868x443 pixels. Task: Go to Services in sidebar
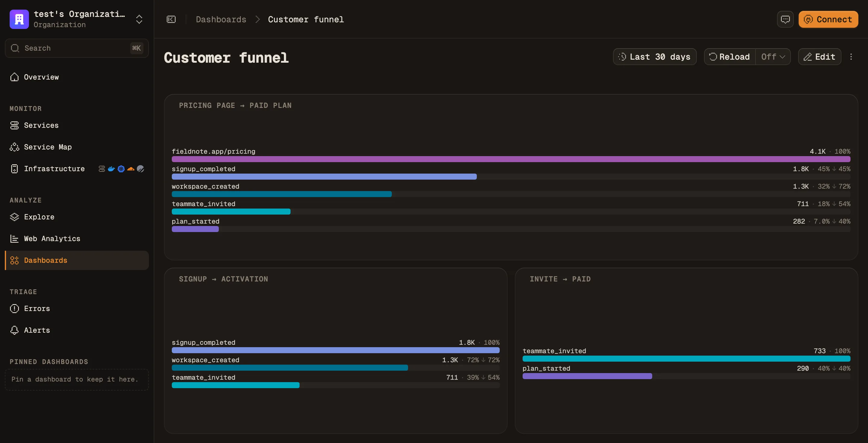[77, 125]
